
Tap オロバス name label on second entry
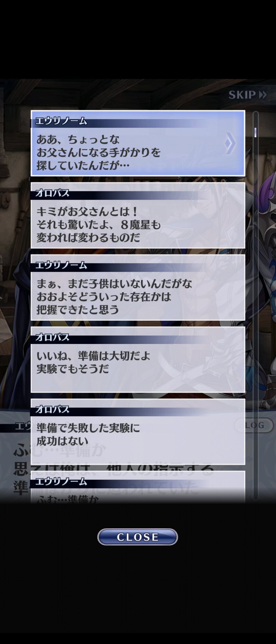click(x=52, y=193)
